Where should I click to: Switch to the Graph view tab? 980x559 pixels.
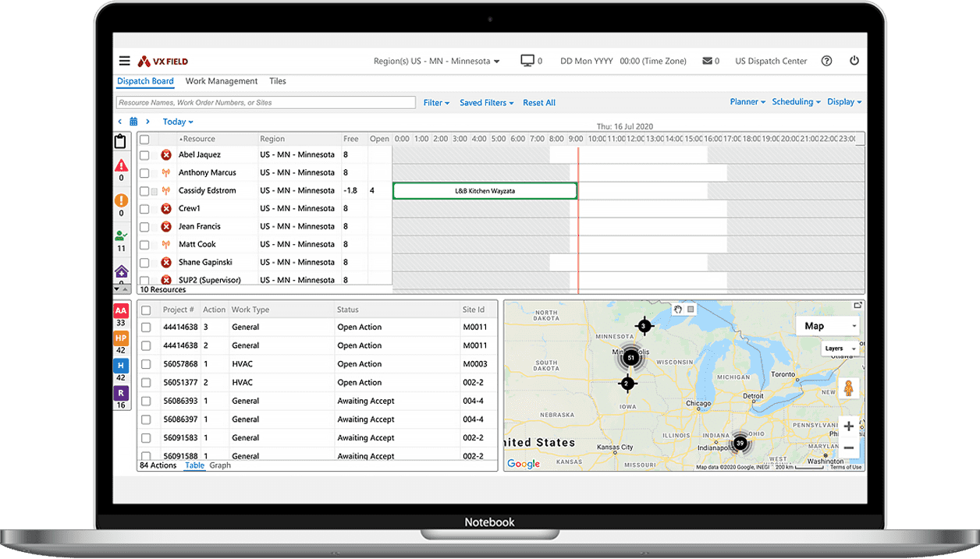[220, 465]
